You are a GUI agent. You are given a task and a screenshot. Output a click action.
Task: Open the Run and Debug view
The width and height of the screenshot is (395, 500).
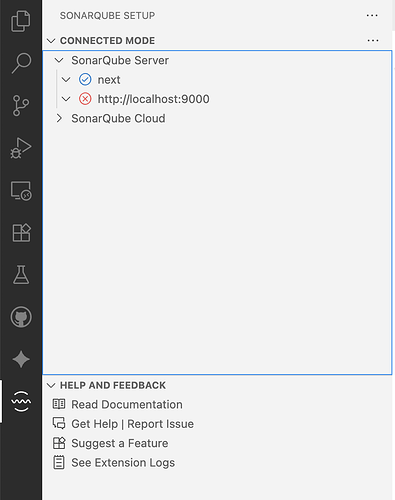tap(21, 148)
